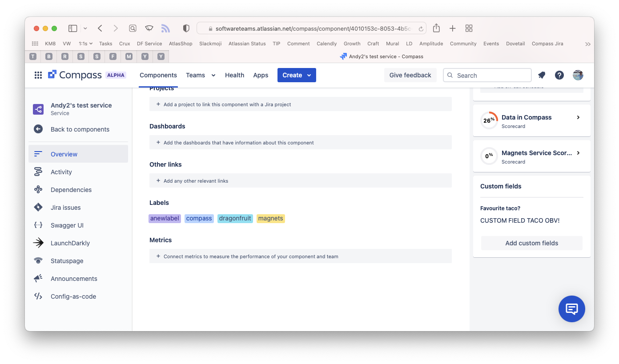Expand the Magnets Service scorecard chevron
This screenshot has height=364, width=619.
click(x=578, y=153)
